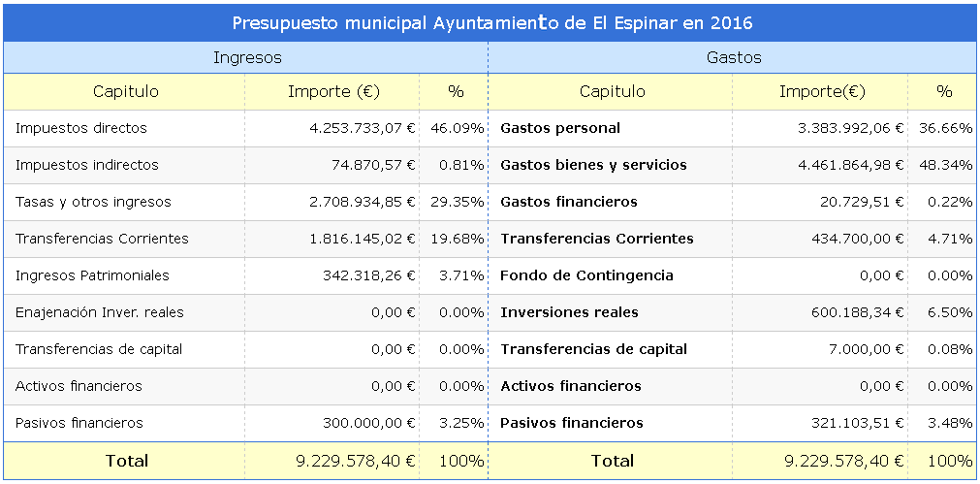Select the Ingresos Patrimoniales row label

coord(92,275)
